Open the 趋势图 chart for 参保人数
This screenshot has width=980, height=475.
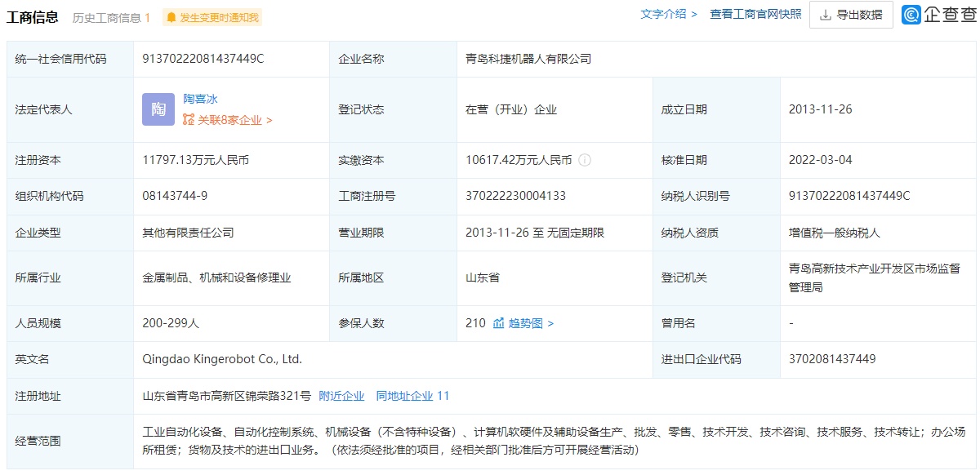523,323
